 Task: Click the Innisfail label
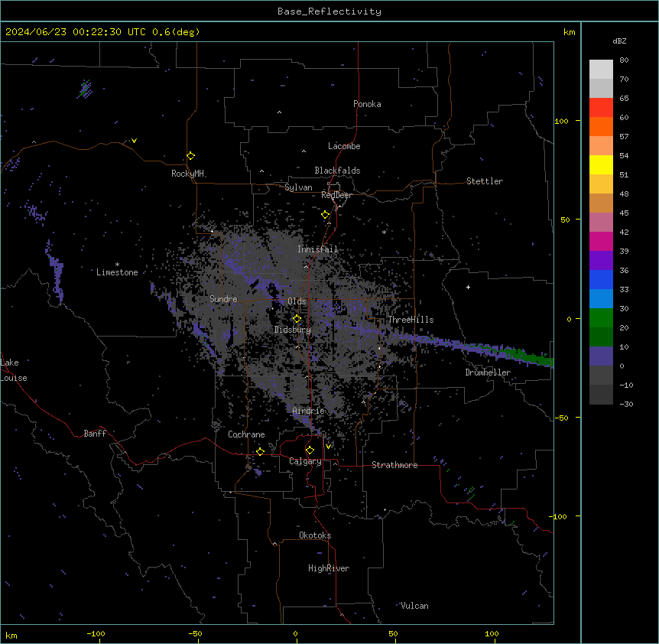(x=318, y=249)
